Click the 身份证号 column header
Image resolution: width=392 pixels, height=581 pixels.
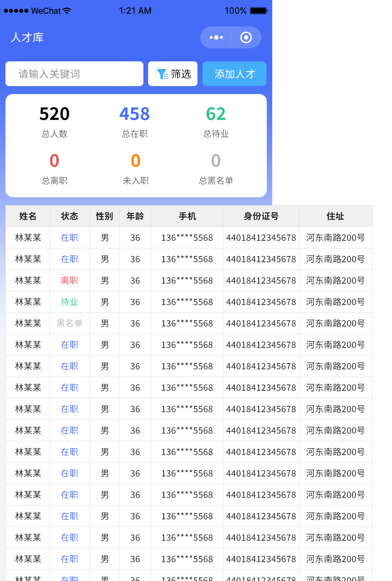pyautogui.click(x=261, y=216)
